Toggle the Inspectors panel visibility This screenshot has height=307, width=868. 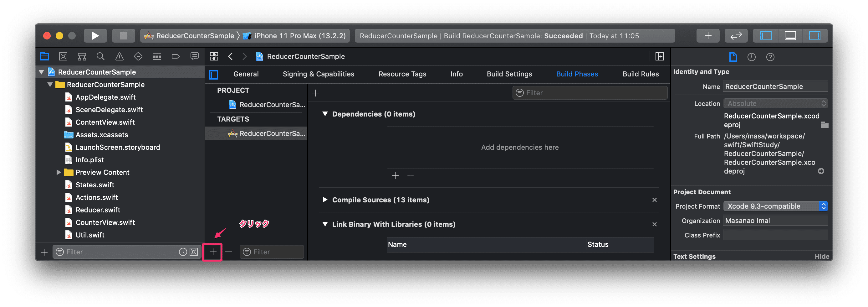pyautogui.click(x=814, y=36)
